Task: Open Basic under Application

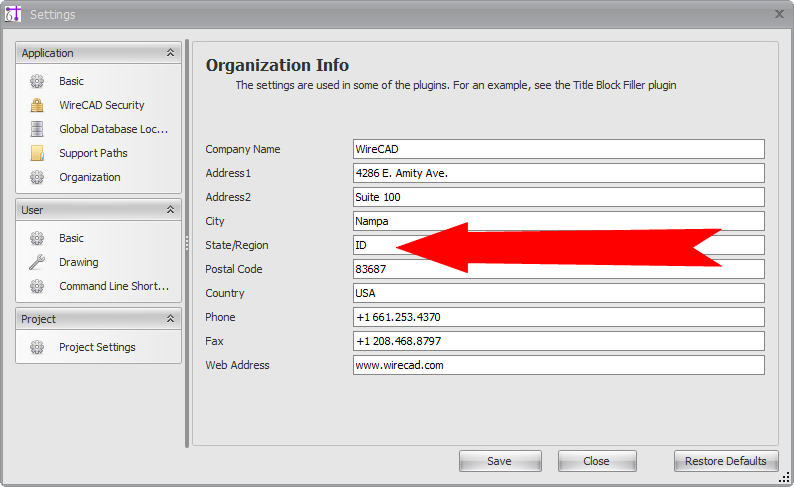Action: (71, 81)
